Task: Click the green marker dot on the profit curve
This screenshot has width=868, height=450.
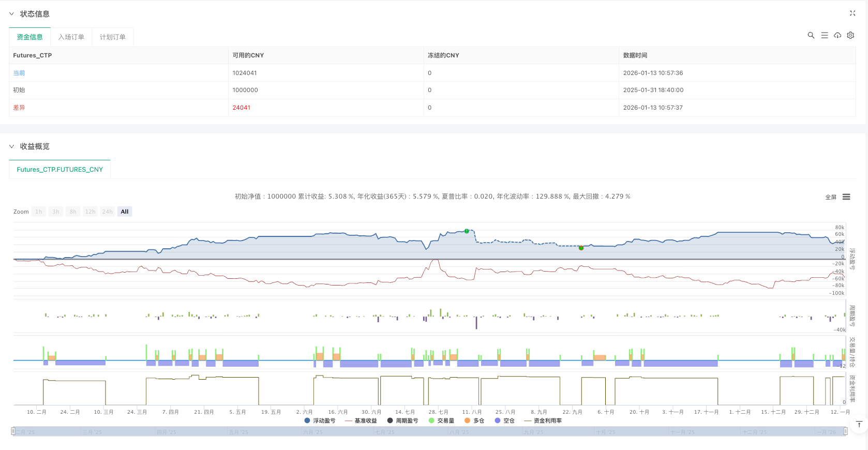Action: (x=467, y=231)
